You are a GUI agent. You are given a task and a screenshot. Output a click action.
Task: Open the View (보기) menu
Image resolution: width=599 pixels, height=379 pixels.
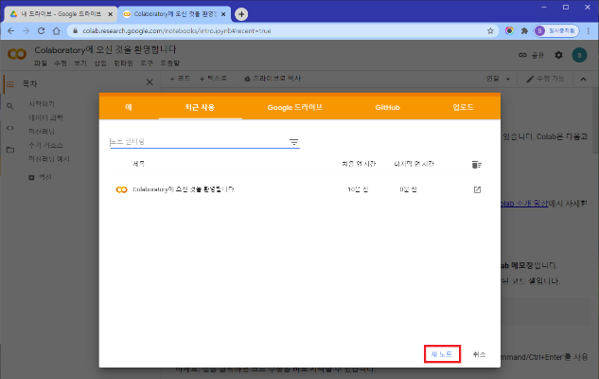tap(80, 63)
